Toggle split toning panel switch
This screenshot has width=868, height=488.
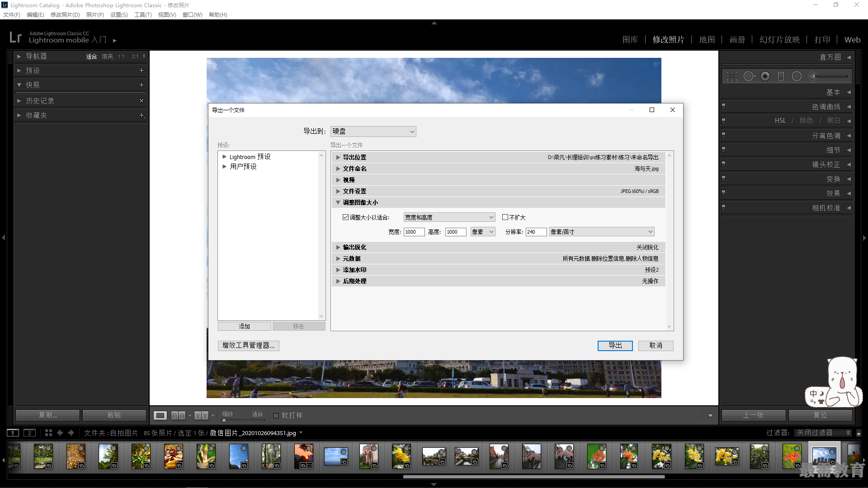[724, 135]
